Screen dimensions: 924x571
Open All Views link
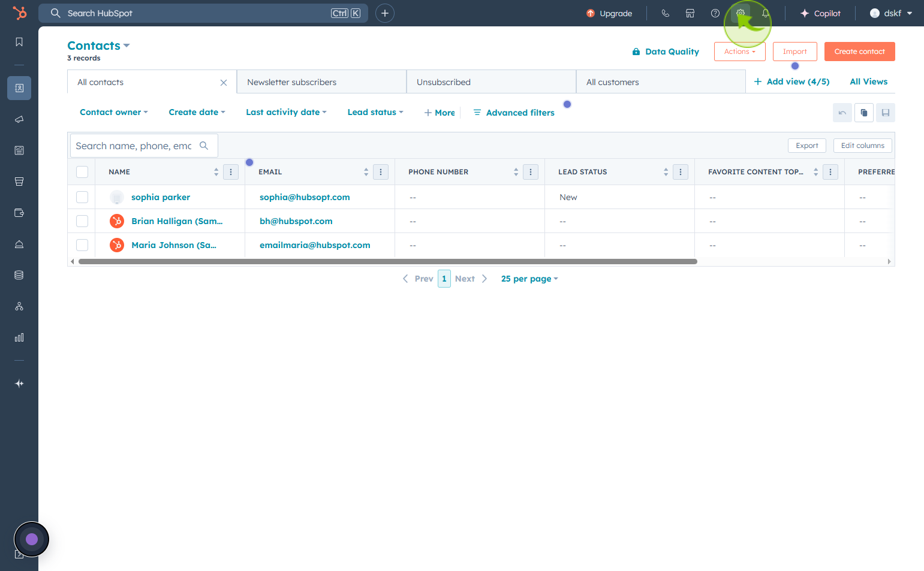pyautogui.click(x=868, y=81)
